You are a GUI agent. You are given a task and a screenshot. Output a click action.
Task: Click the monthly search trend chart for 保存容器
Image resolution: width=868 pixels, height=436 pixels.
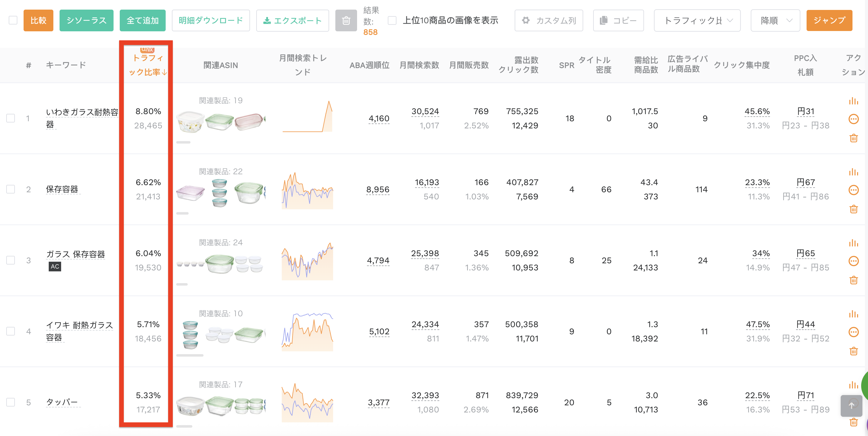click(x=307, y=190)
